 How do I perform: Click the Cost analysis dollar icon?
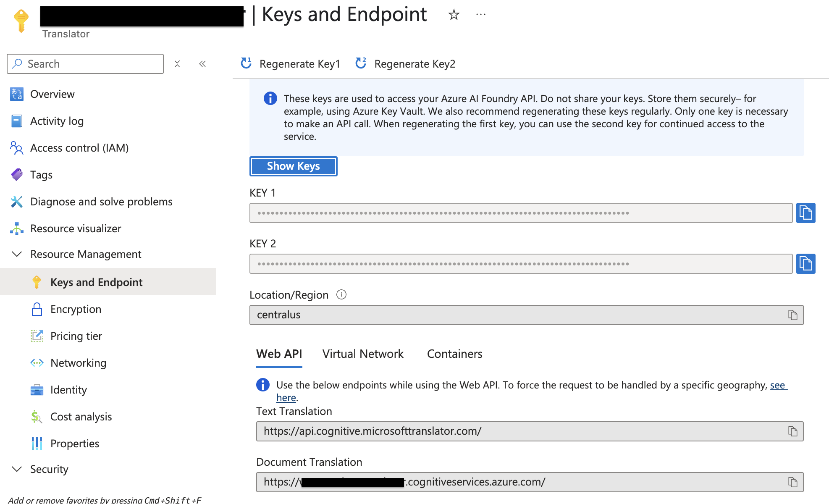tap(37, 417)
